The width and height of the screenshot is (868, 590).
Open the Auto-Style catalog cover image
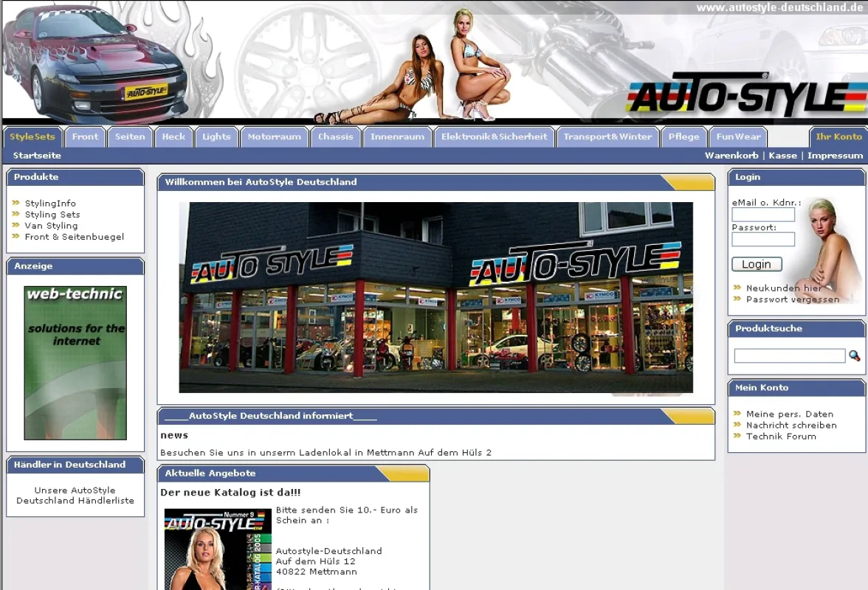[218, 549]
